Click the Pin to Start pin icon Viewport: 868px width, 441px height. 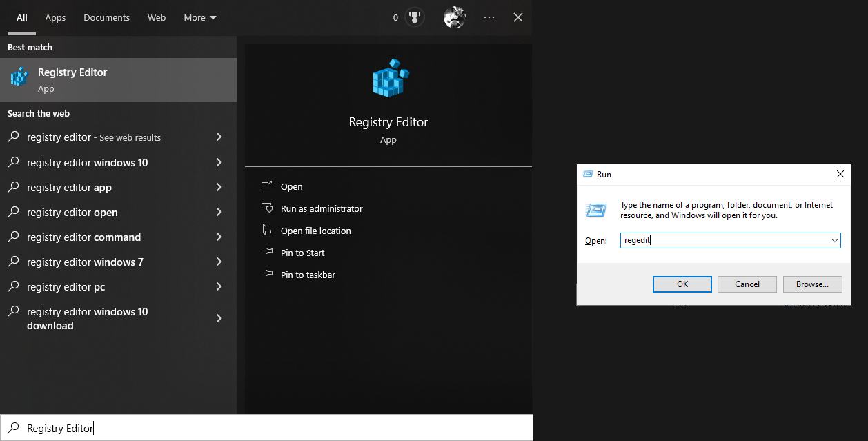267,253
